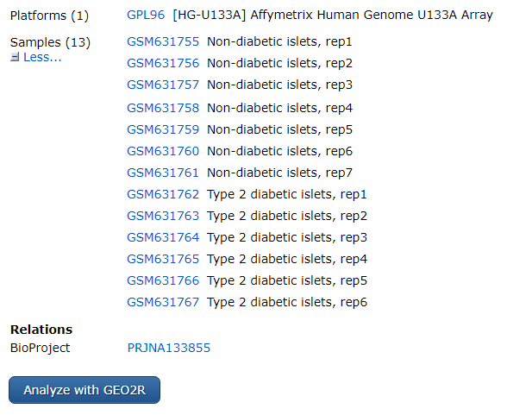The image size is (532, 415).
Task: Click the Less... expander link
Action: click(x=42, y=57)
